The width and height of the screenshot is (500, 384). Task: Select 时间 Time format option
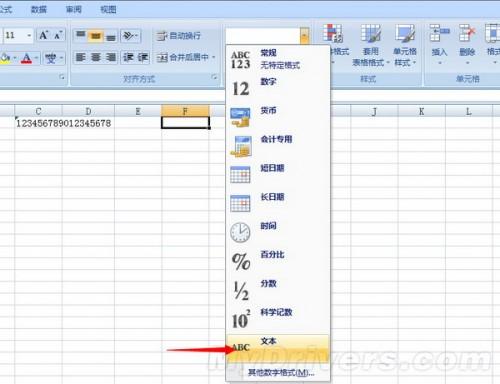click(x=278, y=232)
